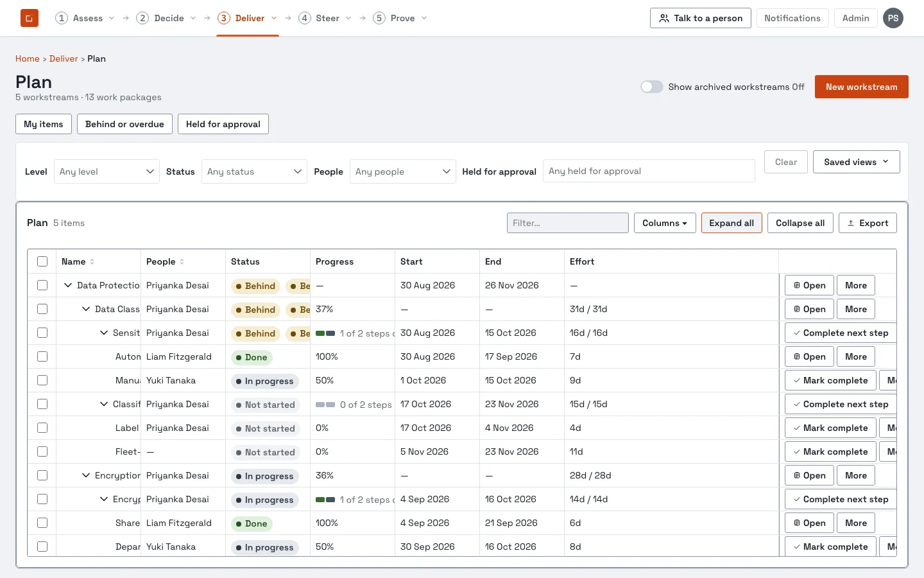Click the Held for approval quick filter
924x578 pixels.
[223, 124]
